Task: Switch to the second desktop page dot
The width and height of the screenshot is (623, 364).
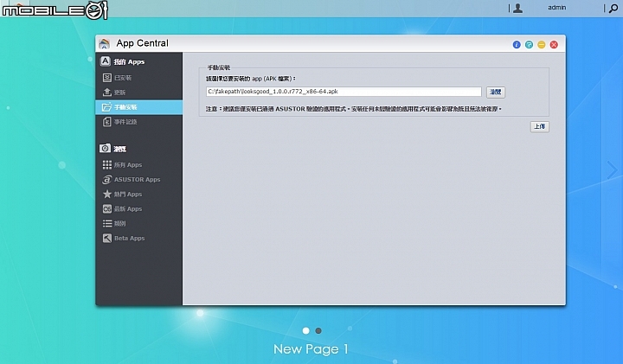Action: click(x=318, y=330)
